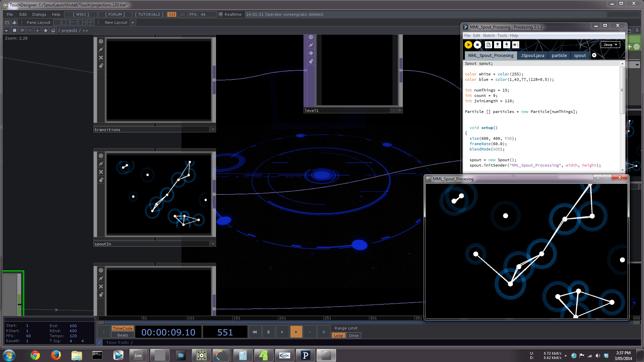Viewport: 644px width, 362px height.
Task: Select the TimeCode display mode
Action: (x=123, y=328)
